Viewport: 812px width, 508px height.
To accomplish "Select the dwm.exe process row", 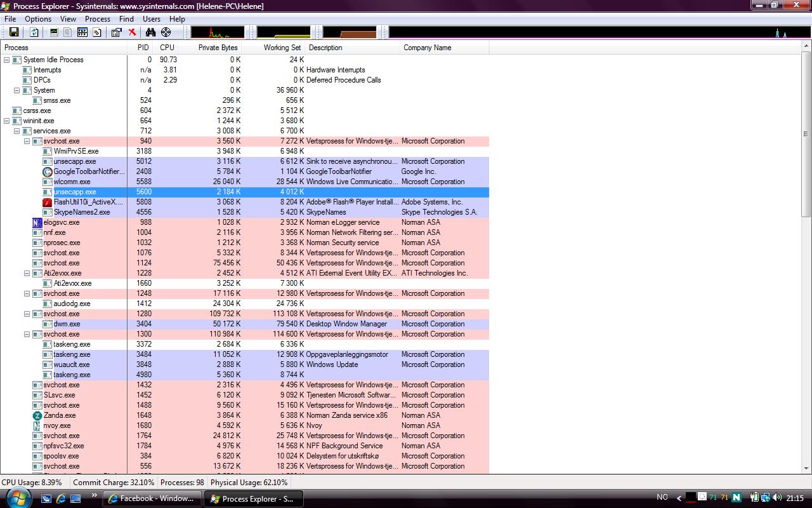I will pos(245,324).
